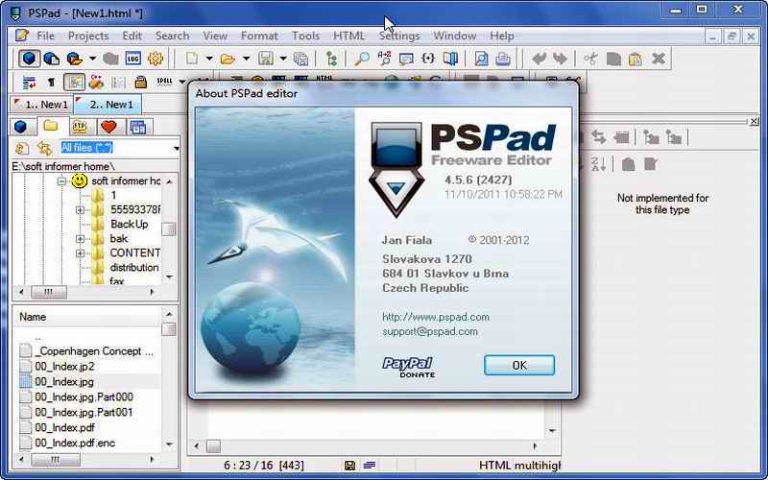Click the structure tree icon in toolbar
The height and width of the screenshot is (480, 768).
click(332, 59)
